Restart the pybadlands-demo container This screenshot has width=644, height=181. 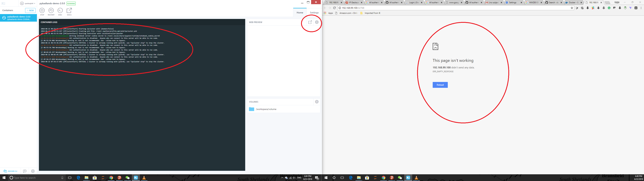point(51,11)
